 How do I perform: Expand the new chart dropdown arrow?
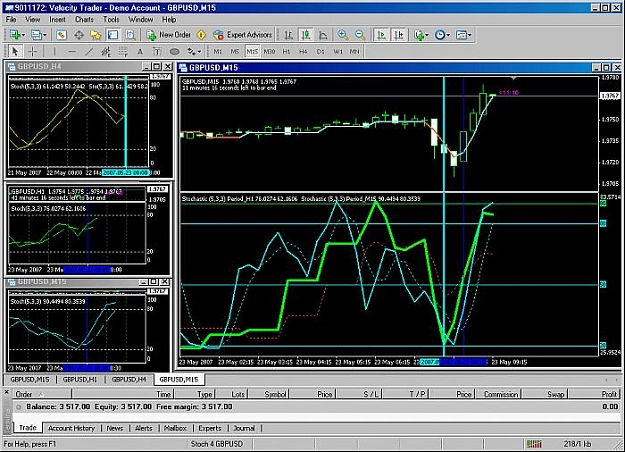coord(24,35)
